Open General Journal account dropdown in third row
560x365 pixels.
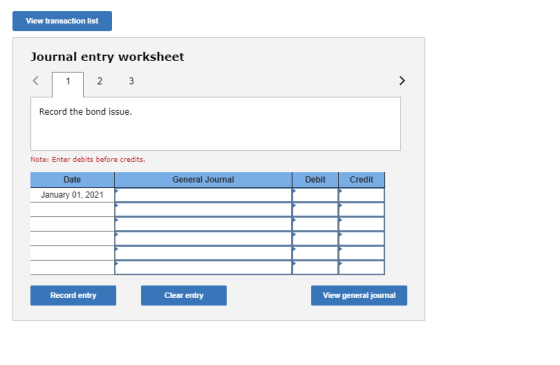click(x=203, y=224)
